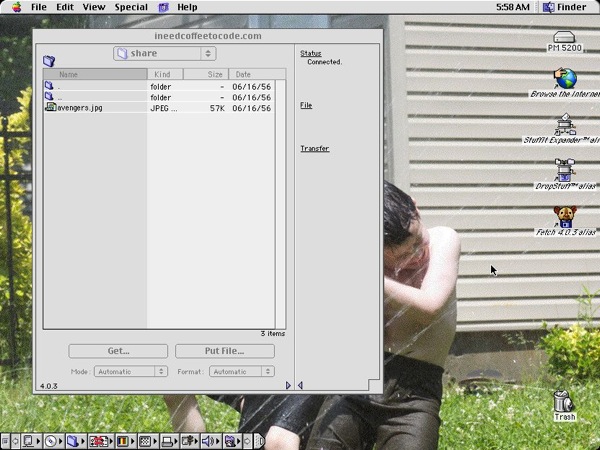Screen dimensions: 600x450
Task: Click the Put File... button
Action: [225, 351]
